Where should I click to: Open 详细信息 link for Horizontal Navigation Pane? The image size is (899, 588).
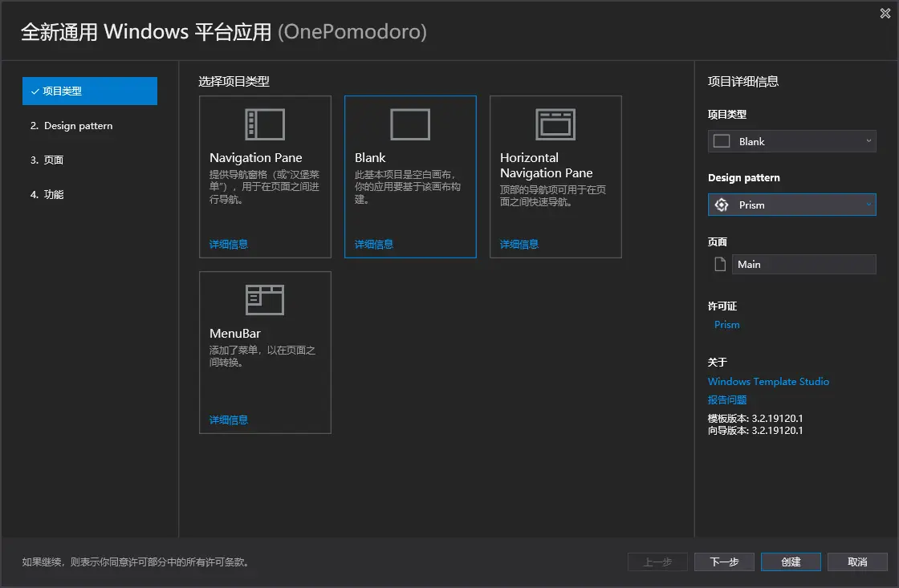519,244
